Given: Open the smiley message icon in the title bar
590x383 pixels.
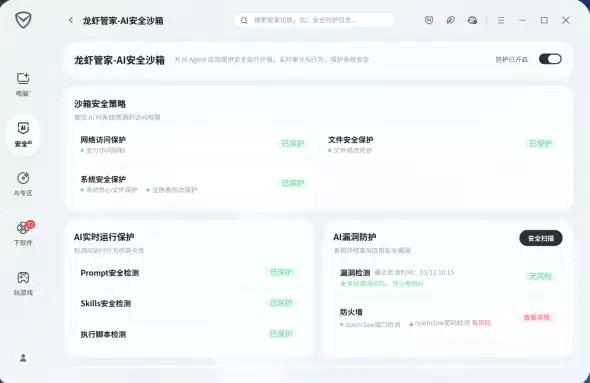Looking at the screenshot, I should point(429,20).
